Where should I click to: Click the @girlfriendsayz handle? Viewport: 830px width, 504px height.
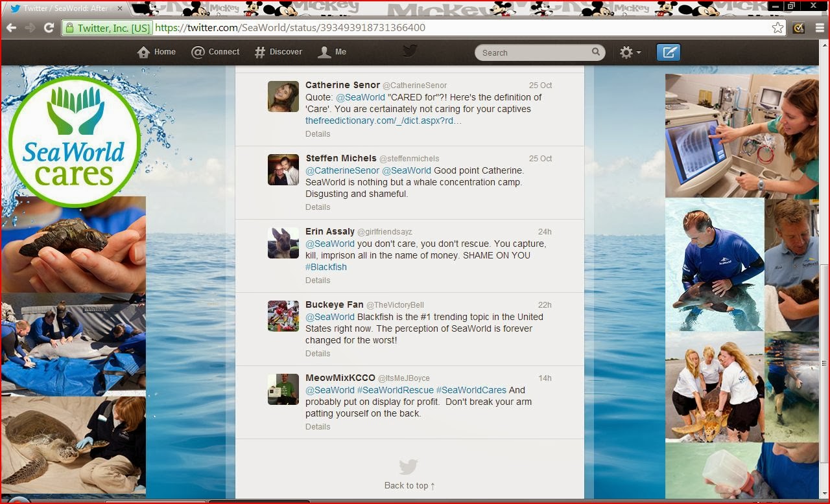tap(385, 232)
